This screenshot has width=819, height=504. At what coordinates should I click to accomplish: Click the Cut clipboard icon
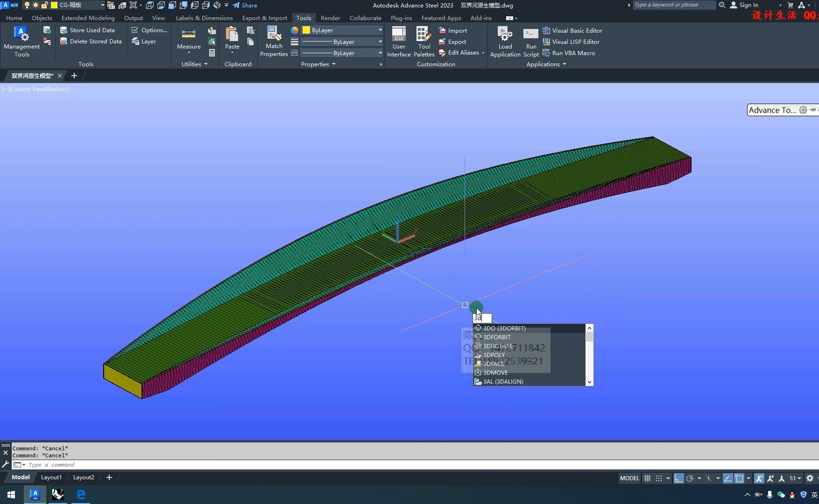251,30
